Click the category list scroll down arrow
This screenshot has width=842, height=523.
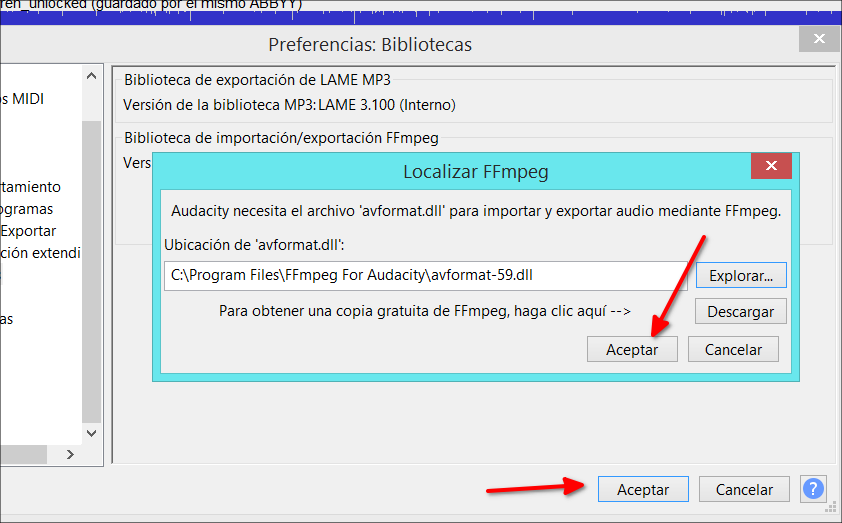point(91,433)
